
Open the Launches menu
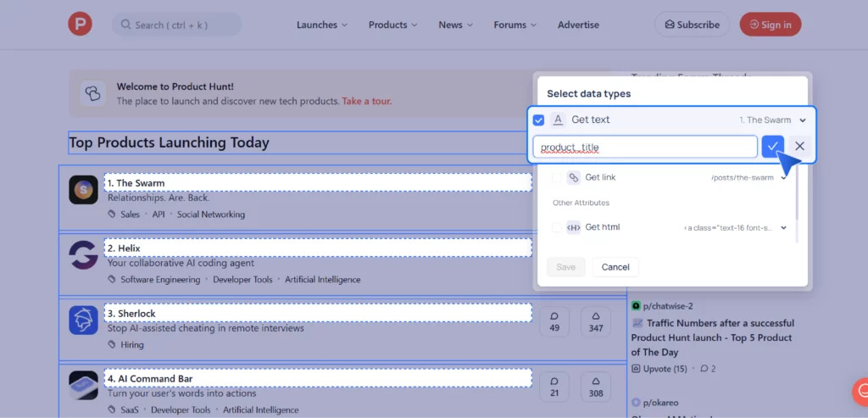321,25
